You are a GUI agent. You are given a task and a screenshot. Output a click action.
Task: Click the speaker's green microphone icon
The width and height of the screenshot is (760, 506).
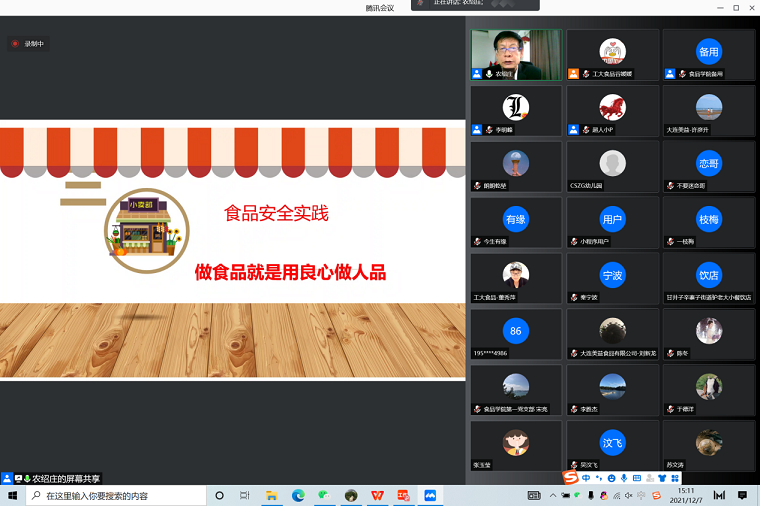point(489,74)
